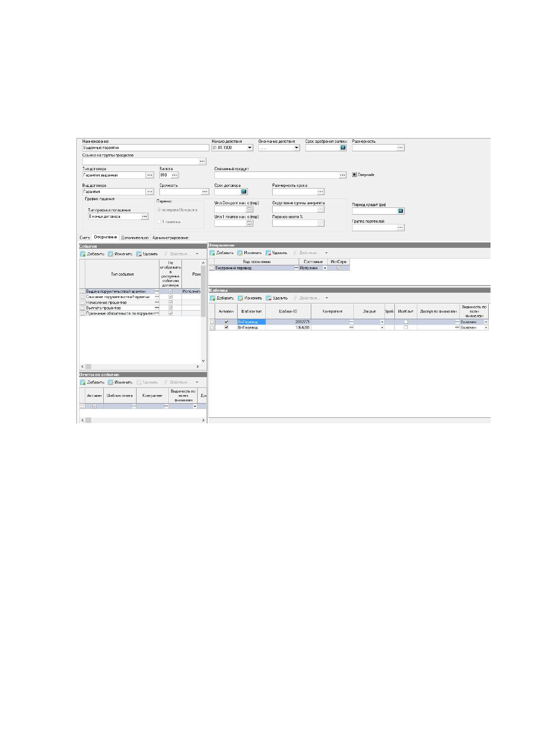Open calculator for Срок договора field
Screen dimensions: 535x756
(x=244, y=192)
